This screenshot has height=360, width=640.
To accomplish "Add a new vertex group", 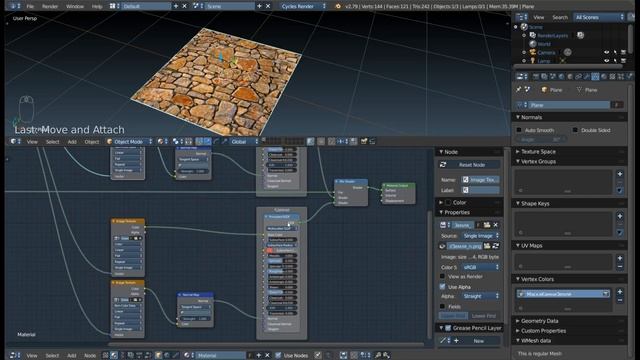I will (x=620, y=174).
